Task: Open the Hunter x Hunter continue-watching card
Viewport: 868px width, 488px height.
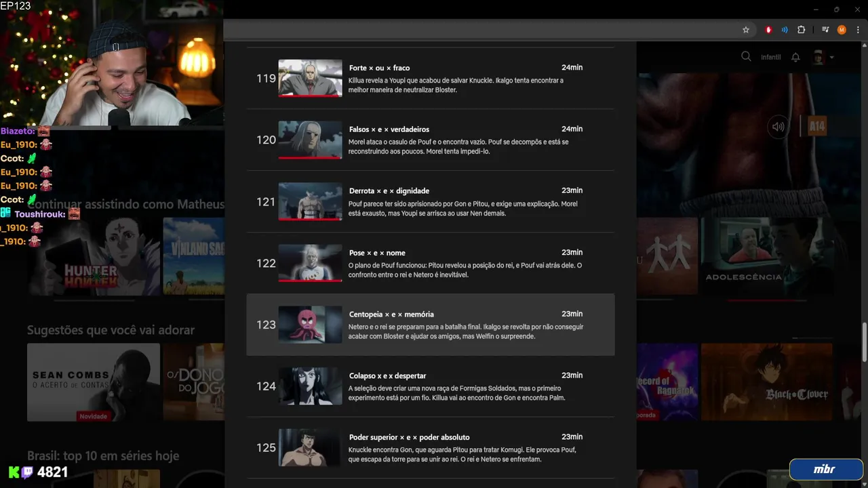Action: (x=94, y=256)
